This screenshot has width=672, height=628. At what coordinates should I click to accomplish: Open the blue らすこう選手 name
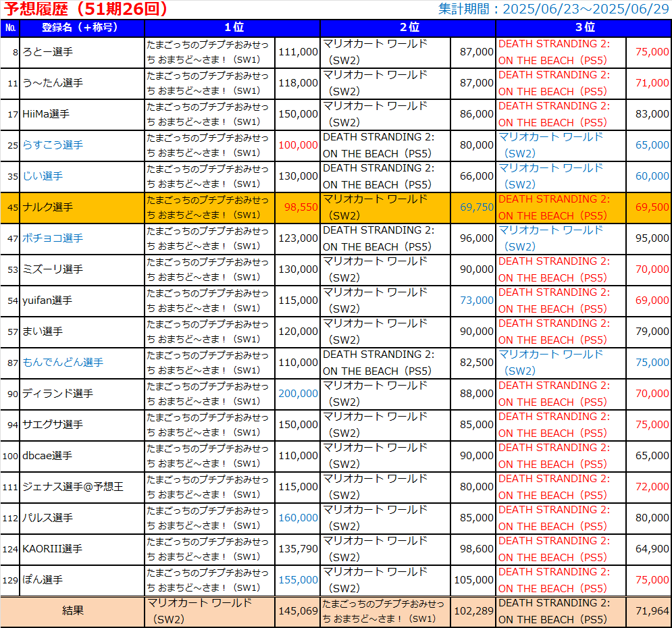click(x=52, y=145)
